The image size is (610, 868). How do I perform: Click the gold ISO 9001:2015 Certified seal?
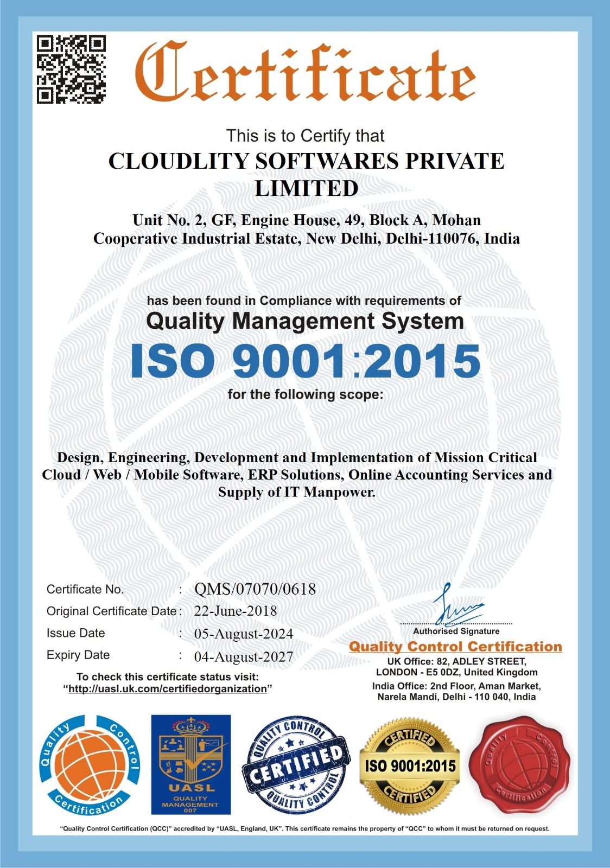tap(410, 765)
